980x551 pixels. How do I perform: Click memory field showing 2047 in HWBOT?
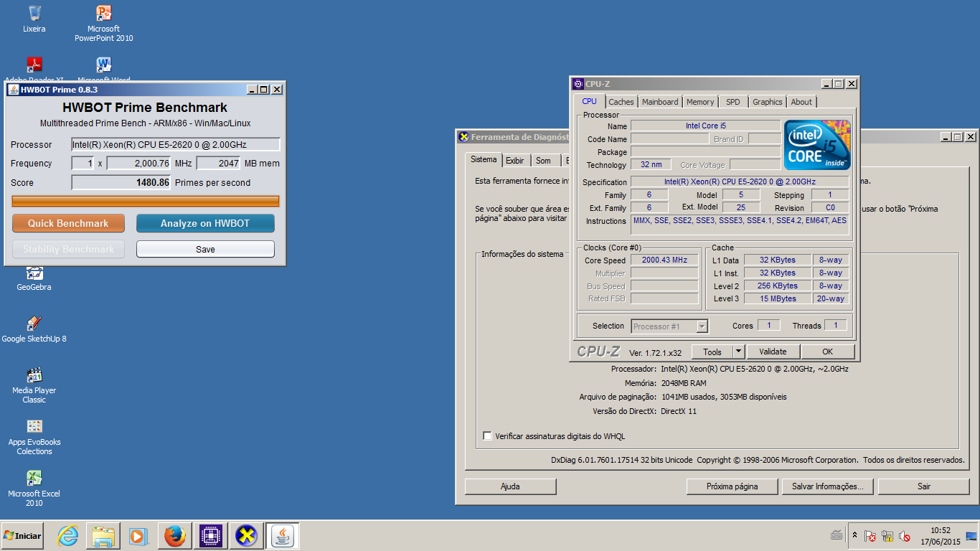click(x=218, y=164)
